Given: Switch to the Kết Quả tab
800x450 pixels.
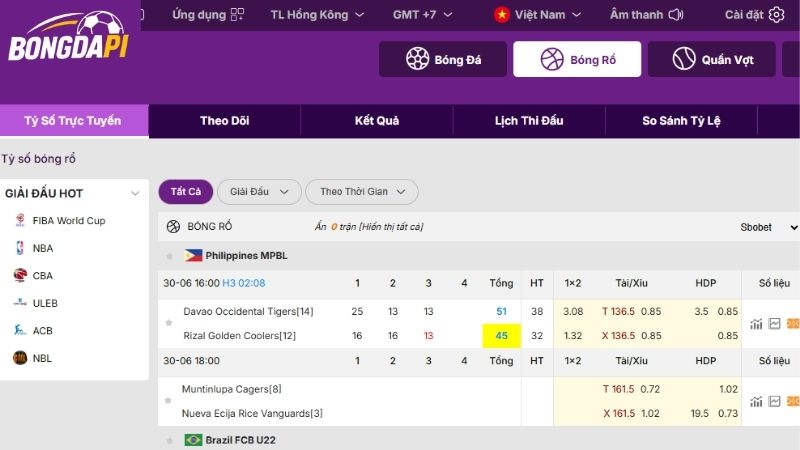Looking at the screenshot, I should pos(377,121).
